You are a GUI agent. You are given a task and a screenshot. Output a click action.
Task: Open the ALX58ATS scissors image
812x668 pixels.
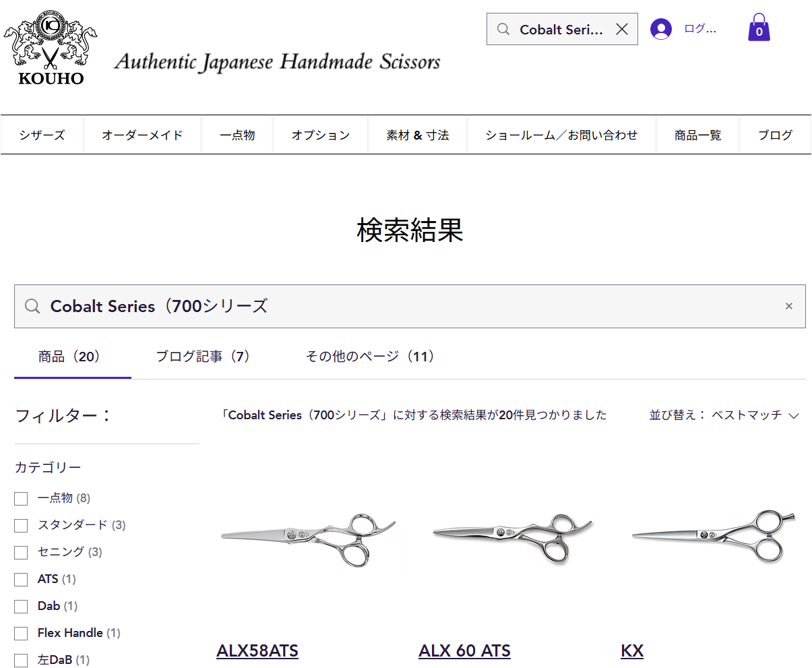[x=309, y=539]
